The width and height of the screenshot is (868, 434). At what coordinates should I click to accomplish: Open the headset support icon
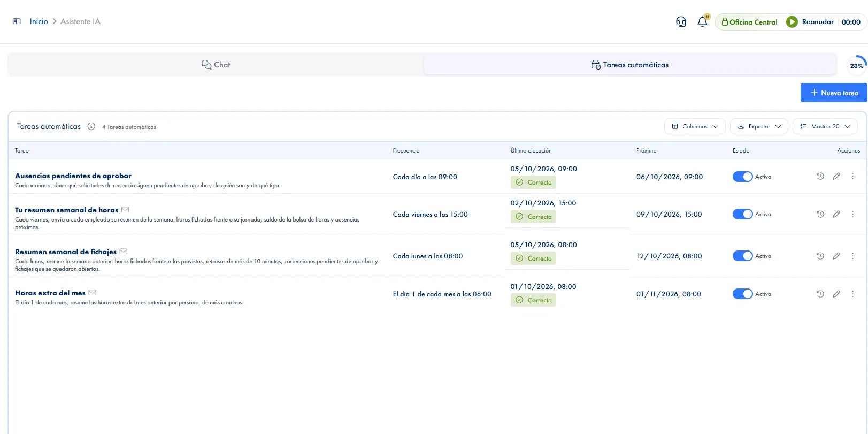click(x=681, y=22)
